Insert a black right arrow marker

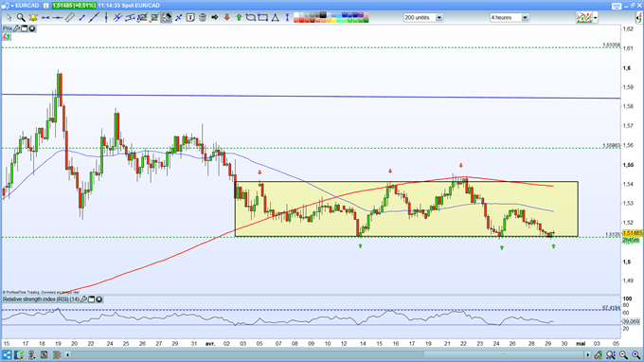(214, 17)
